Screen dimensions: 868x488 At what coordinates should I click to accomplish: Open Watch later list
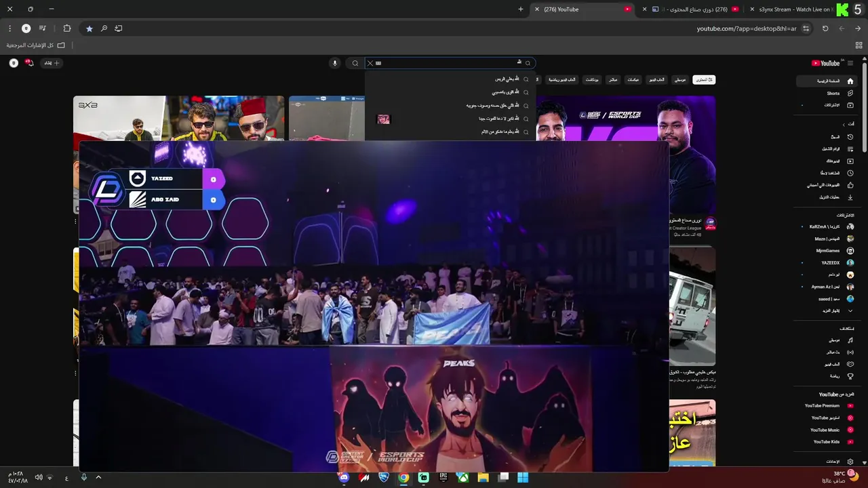(x=827, y=173)
